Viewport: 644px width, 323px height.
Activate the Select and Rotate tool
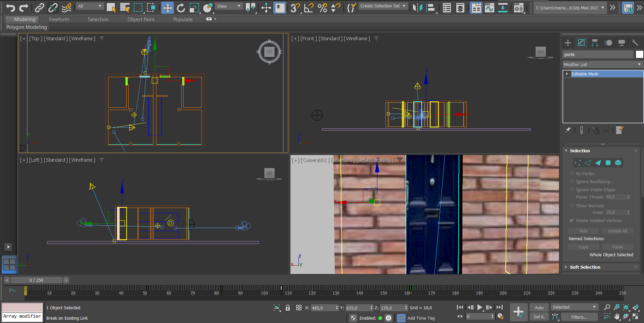click(x=181, y=8)
